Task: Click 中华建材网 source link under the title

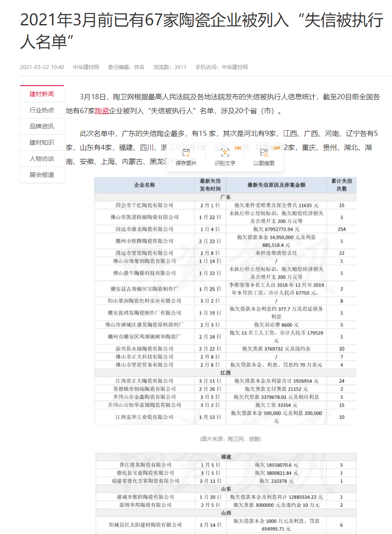Action: pyautogui.click(x=86, y=67)
